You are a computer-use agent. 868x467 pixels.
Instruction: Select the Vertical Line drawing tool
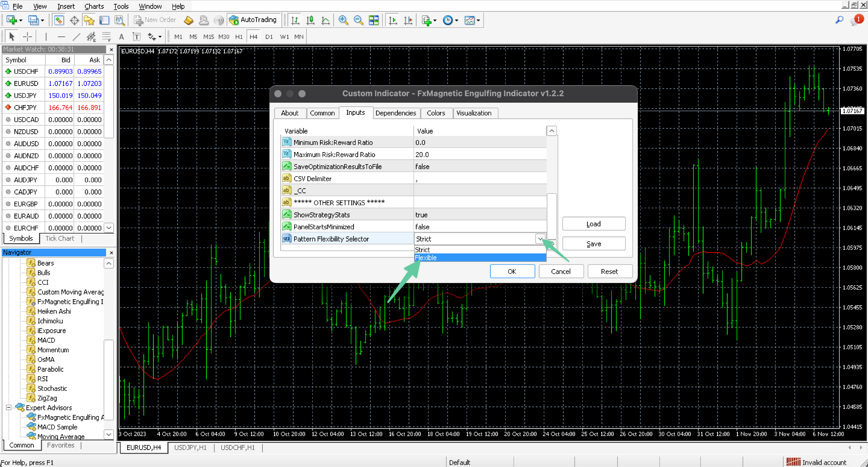46,37
